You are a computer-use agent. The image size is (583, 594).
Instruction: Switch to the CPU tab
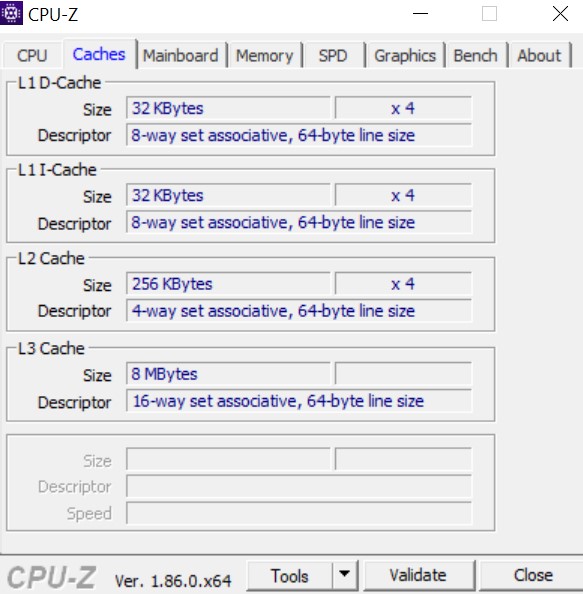[32, 56]
